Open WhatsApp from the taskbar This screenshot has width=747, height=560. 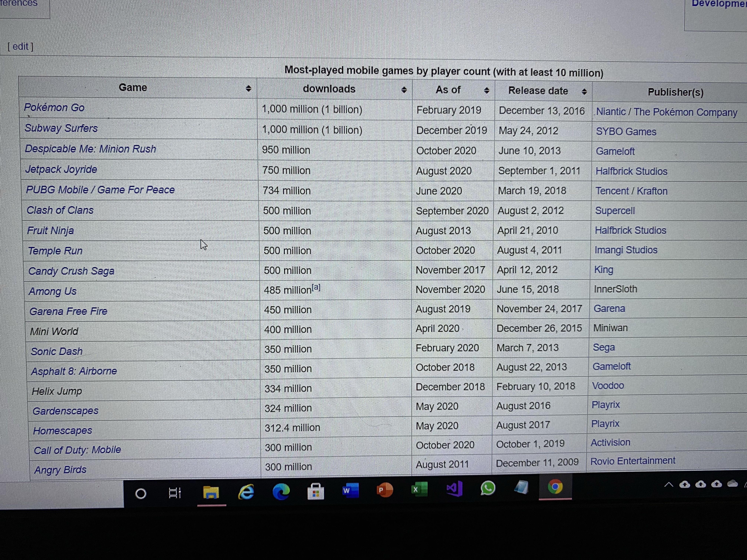(x=488, y=488)
